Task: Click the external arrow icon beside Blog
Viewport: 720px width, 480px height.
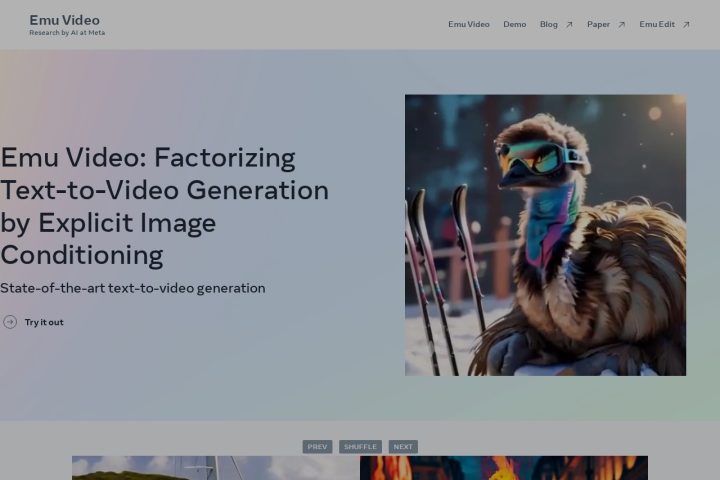Action: click(569, 25)
